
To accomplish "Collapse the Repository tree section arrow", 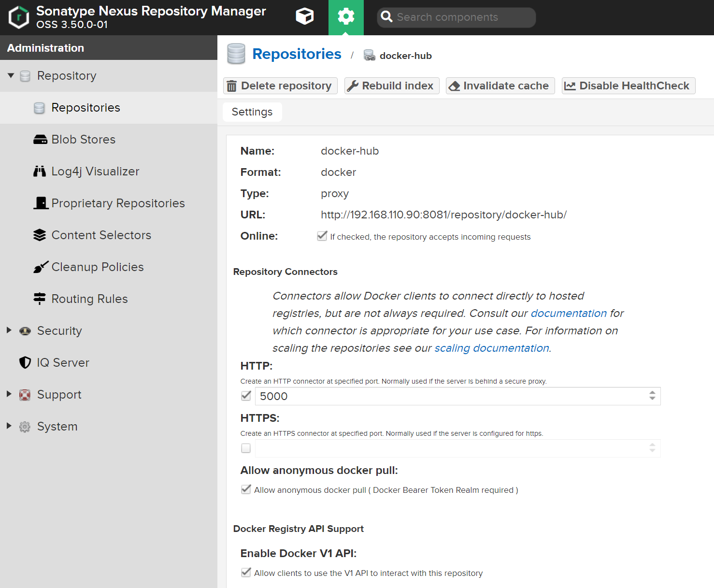I will pos(11,76).
